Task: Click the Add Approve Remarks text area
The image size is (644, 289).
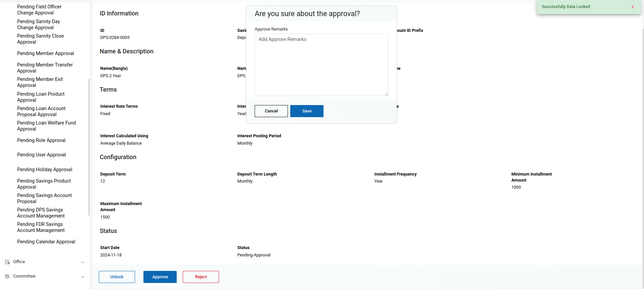Action: pos(321,65)
